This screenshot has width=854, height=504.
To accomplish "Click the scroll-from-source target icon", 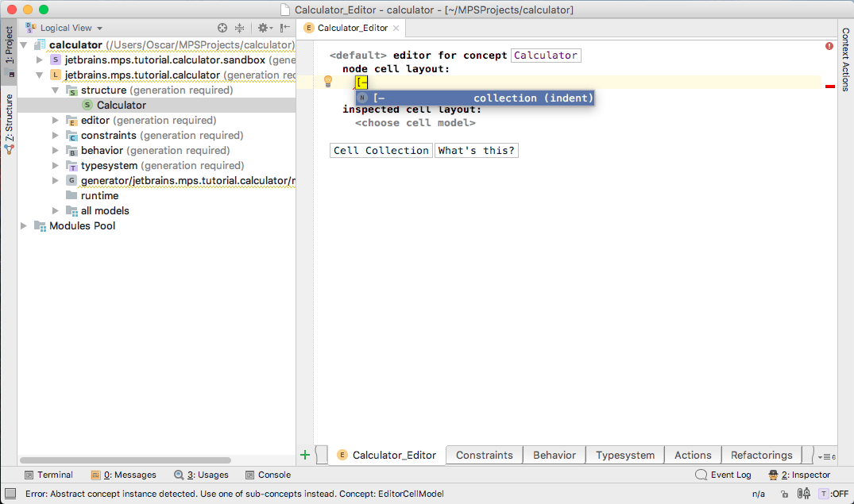I will coord(222,28).
